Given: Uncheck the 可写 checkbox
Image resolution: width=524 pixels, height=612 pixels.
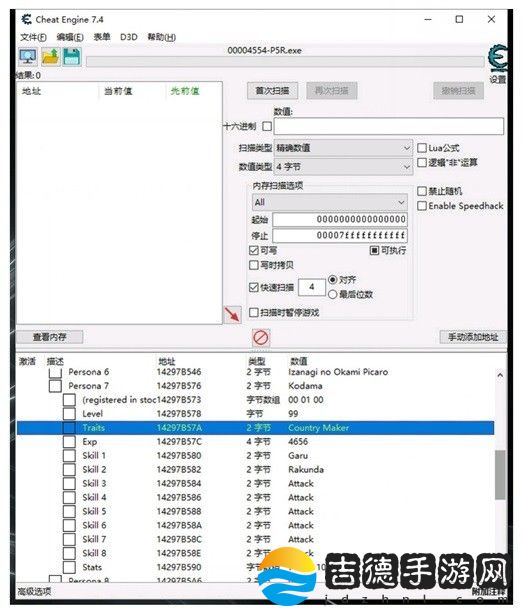Looking at the screenshot, I should (254, 251).
